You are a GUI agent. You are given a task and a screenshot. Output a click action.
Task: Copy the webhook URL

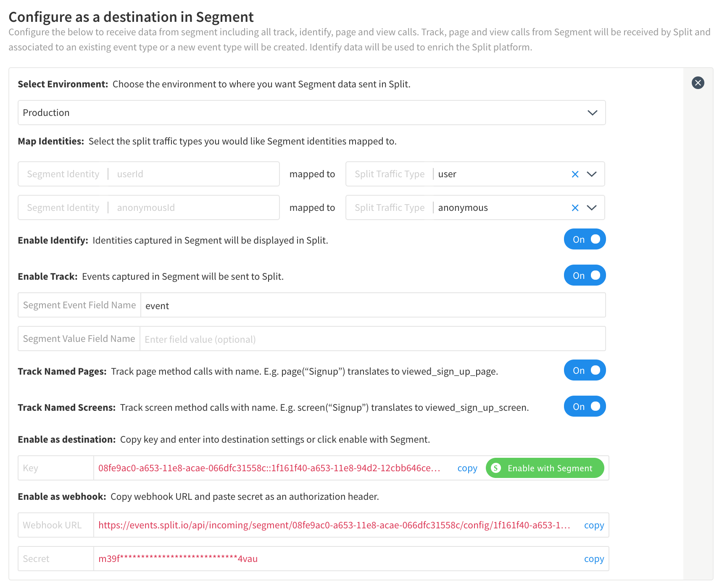594,525
